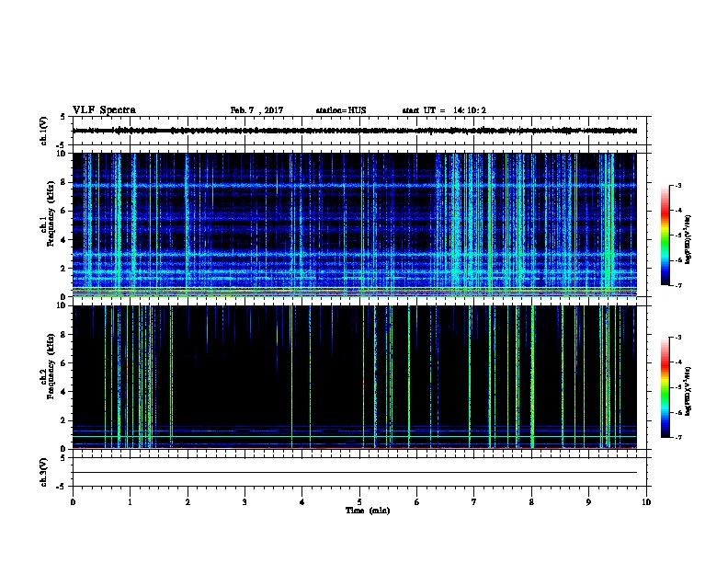
Task: Click the "ch.1(V)" waveform axis label
Action: 44,131
